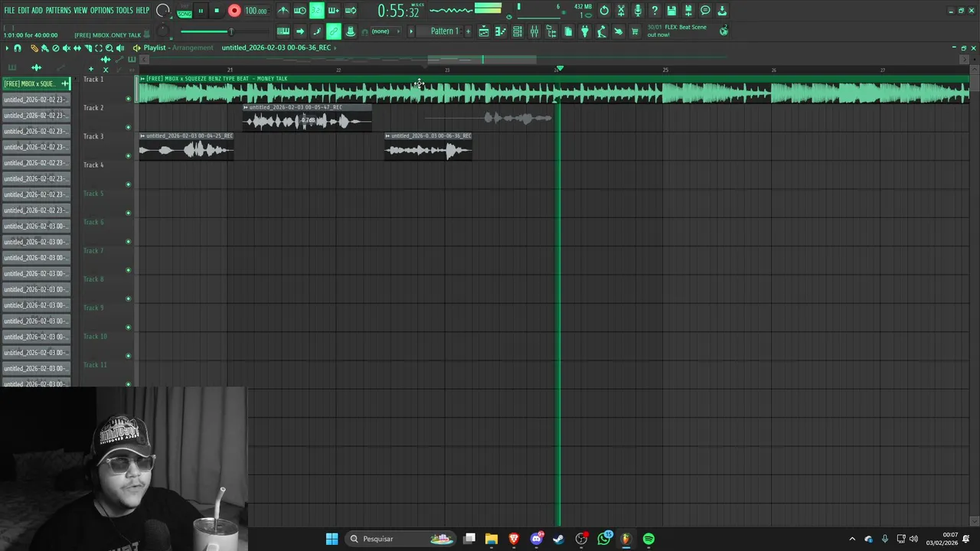Click the playhead marker on the timeline
This screenshot has width=980, height=551.
560,69
